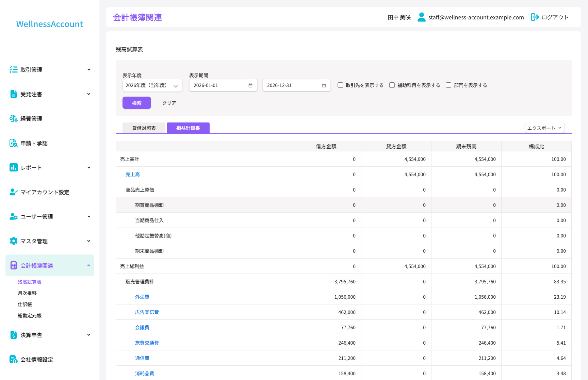
Task: Enable 補助科目を表示する checkbox
Action: pos(392,85)
